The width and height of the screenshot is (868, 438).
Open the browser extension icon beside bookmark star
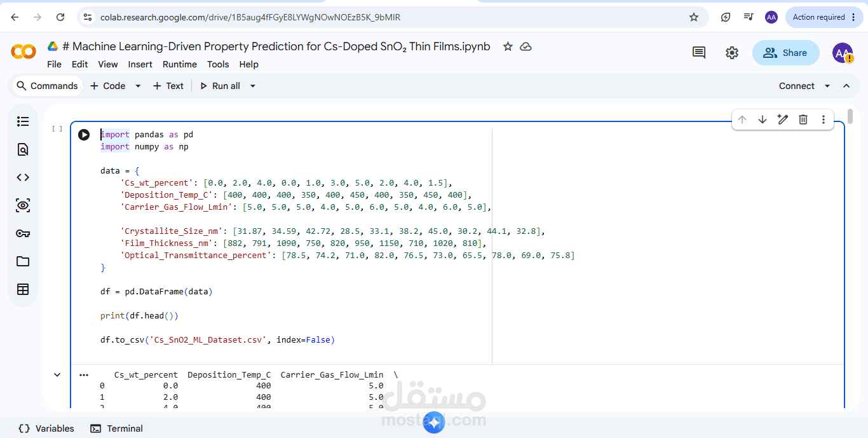(x=726, y=17)
